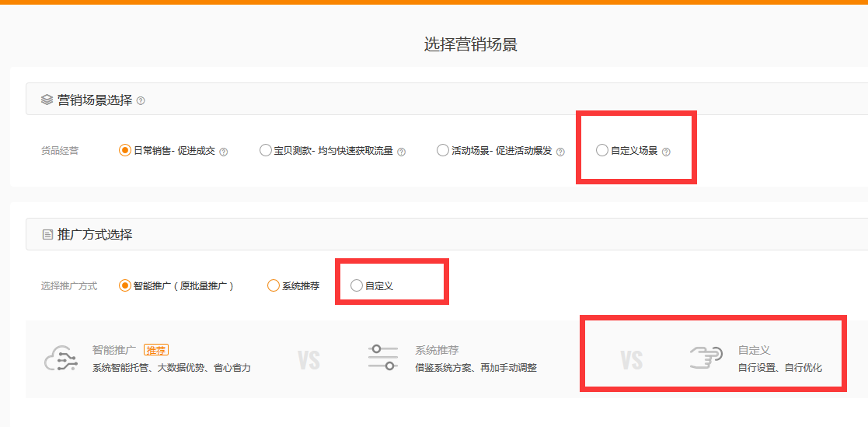Click the document icon before 推广方式选择

click(x=48, y=235)
